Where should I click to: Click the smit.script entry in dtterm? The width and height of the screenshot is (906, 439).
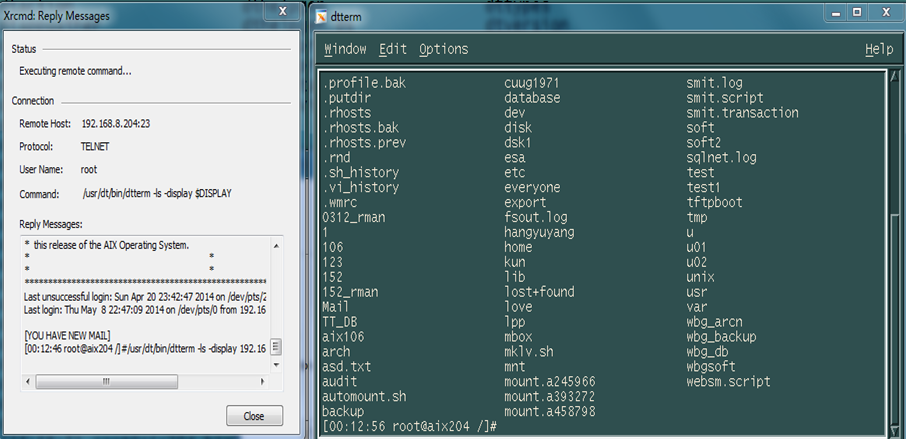pyautogui.click(x=725, y=98)
